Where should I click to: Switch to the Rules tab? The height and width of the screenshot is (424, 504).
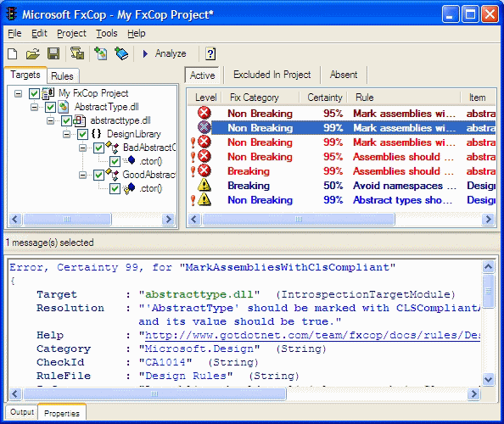(62, 76)
